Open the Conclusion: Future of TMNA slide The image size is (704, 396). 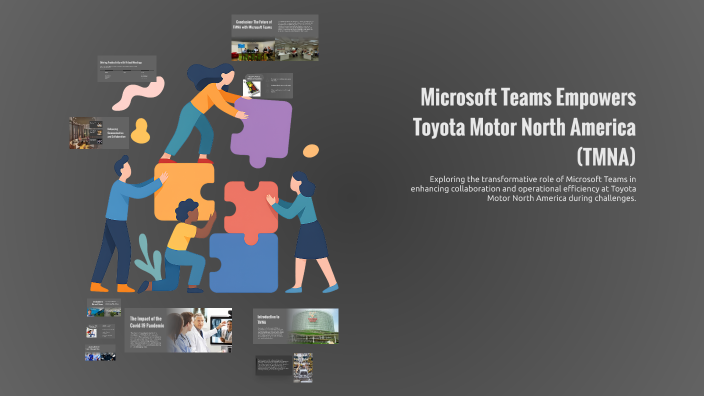pyautogui.click(x=275, y=38)
